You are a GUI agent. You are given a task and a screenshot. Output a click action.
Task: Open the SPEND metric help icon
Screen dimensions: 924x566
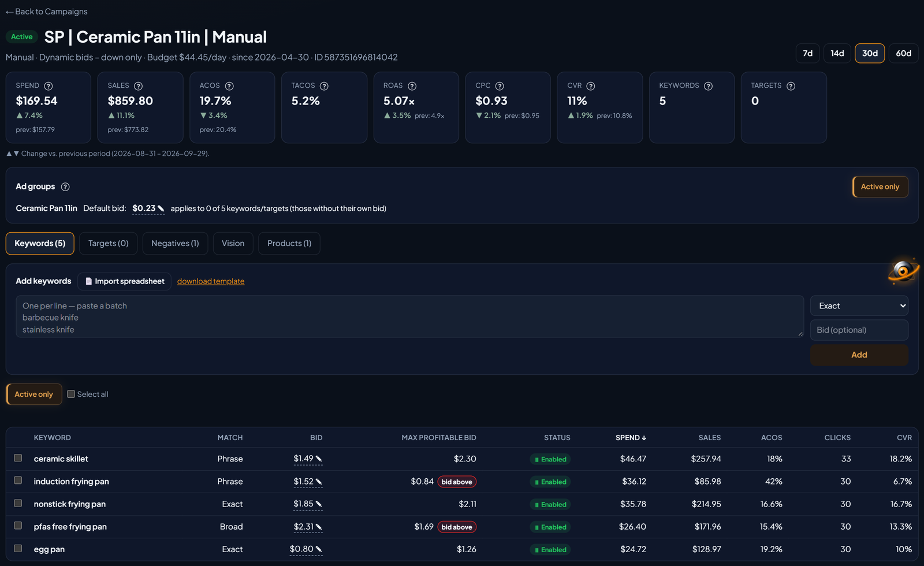pos(49,86)
